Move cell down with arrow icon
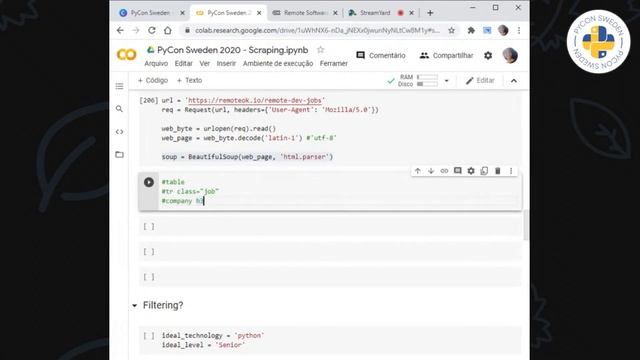 point(431,171)
